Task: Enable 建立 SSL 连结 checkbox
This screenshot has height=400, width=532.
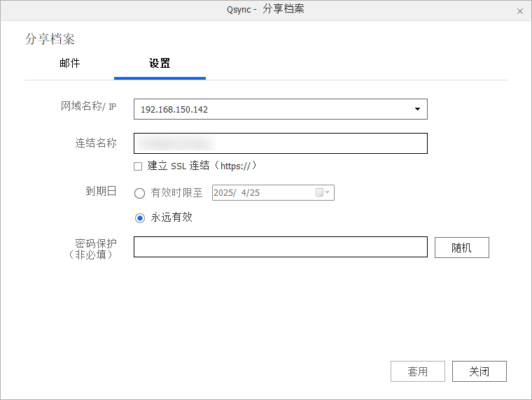Action: tap(138, 166)
